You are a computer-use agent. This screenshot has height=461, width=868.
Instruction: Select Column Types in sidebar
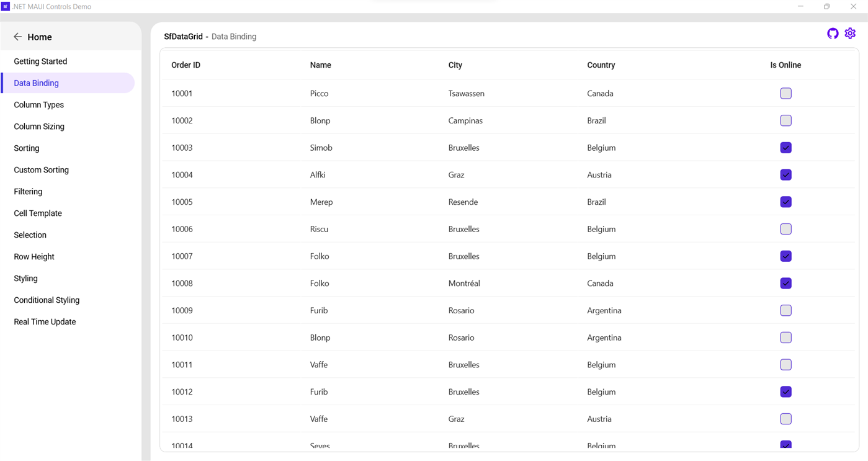(38, 105)
